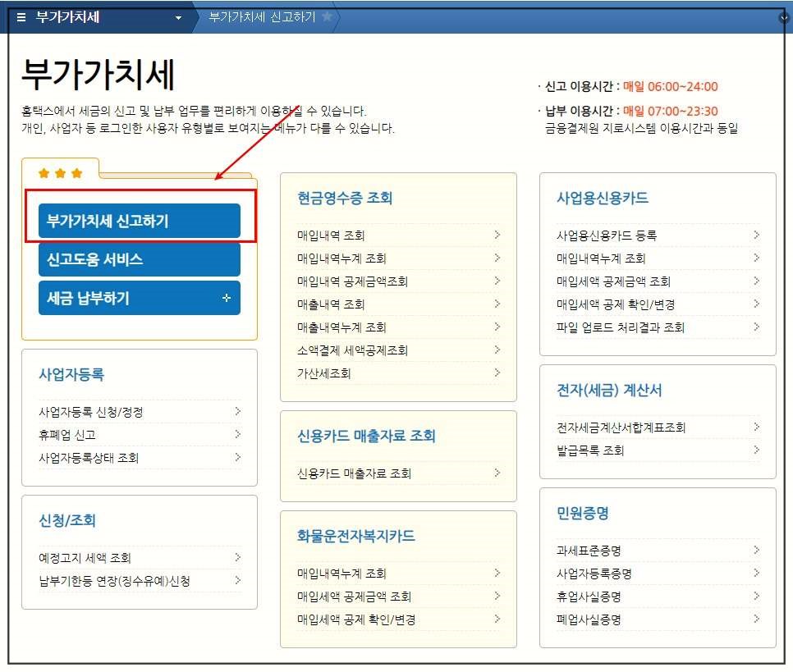
Task: Open 사업용신용카드 등록 link
Action: pyautogui.click(x=607, y=235)
